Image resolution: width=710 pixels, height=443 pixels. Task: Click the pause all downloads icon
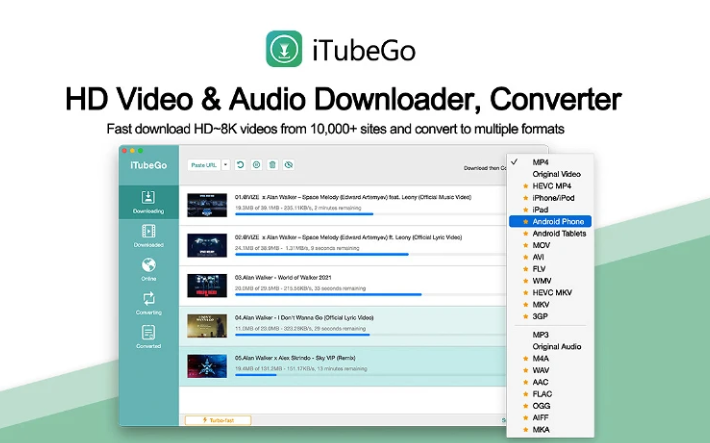pyautogui.click(x=256, y=165)
